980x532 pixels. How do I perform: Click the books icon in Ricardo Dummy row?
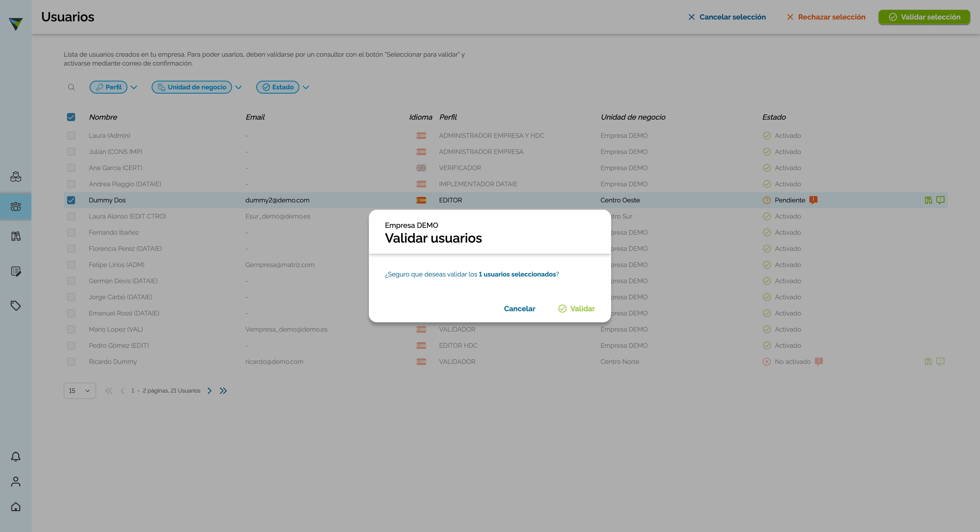pos(928,362)
